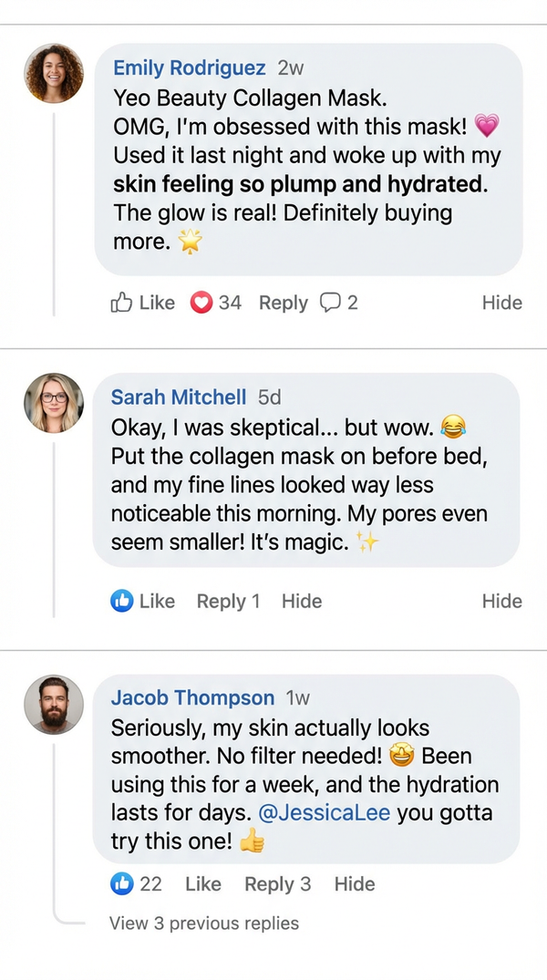Expand View 3 previous replies
The image size is (547, 980).
[x=203, y=923]
